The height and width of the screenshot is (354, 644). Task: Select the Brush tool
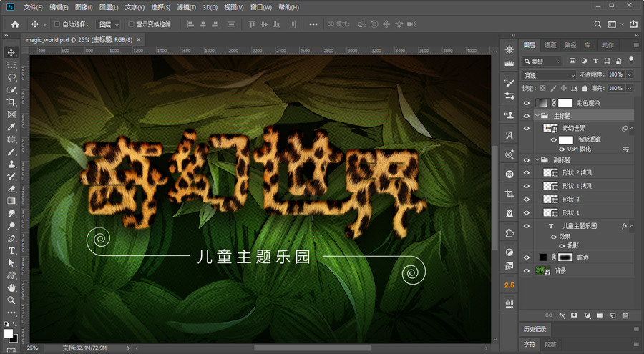tap(11, 152)
